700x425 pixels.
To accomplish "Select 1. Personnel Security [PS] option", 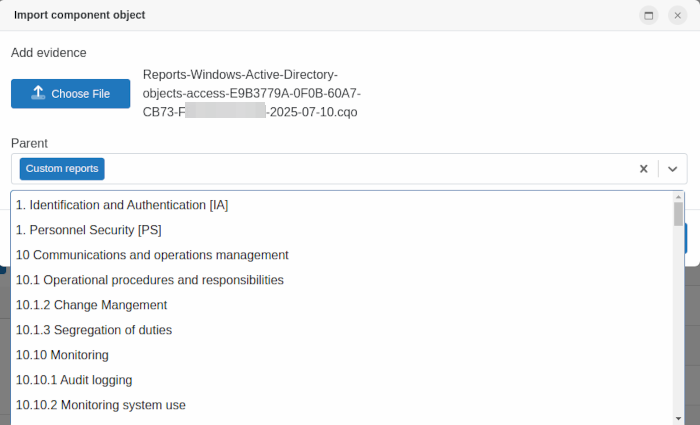I will [88, 230].
